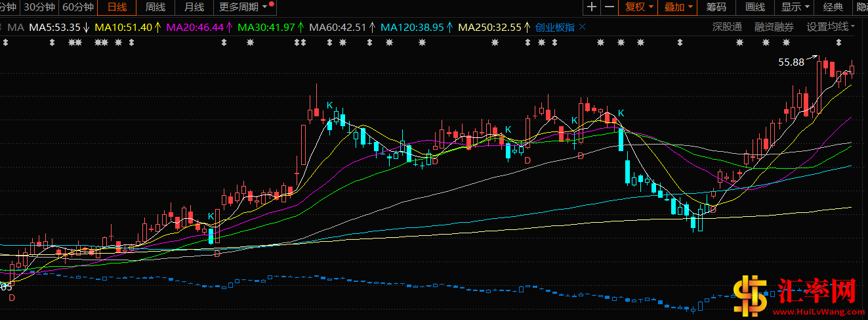This screenshot has height=320, width=868.
Task: Click the 55.88 high price arrow label
Action: click(x=791, y=62)
